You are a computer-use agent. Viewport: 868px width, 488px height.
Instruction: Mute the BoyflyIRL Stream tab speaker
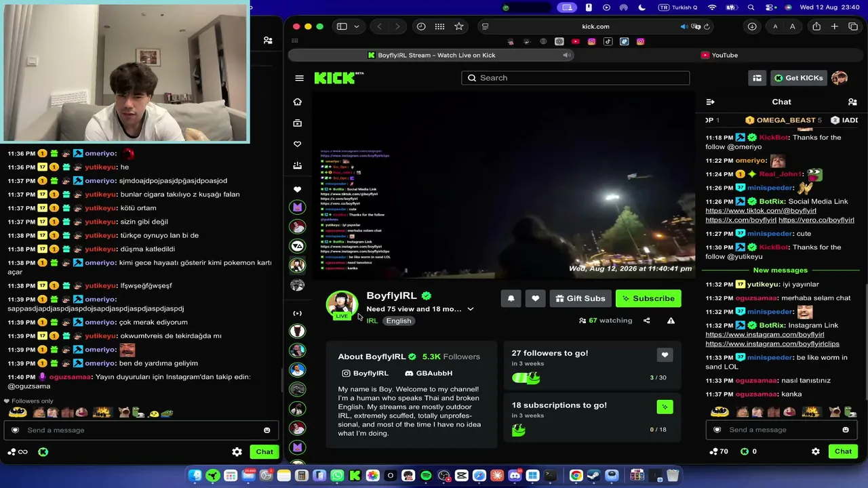click(567, 55)
